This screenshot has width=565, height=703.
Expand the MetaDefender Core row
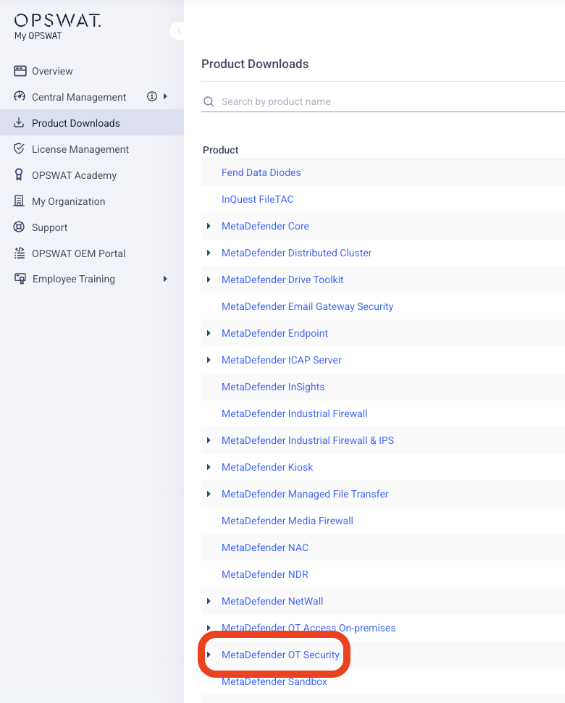click(209, 226)
